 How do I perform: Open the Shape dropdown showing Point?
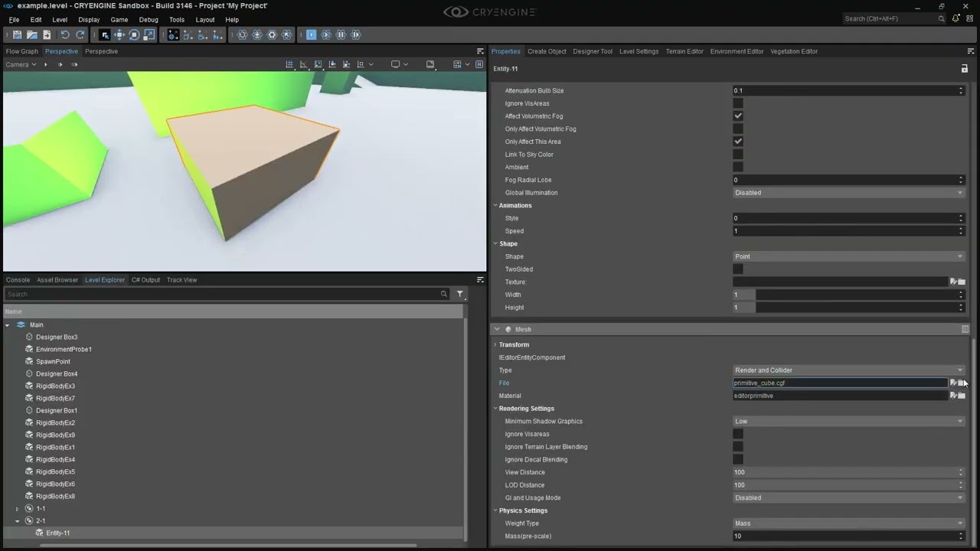(x=848, y=256)
